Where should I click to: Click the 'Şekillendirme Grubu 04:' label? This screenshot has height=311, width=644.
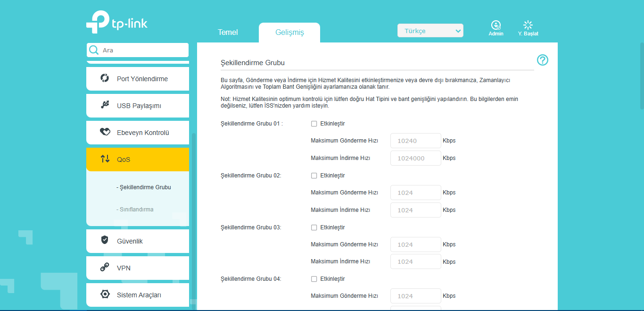[251, 279]
